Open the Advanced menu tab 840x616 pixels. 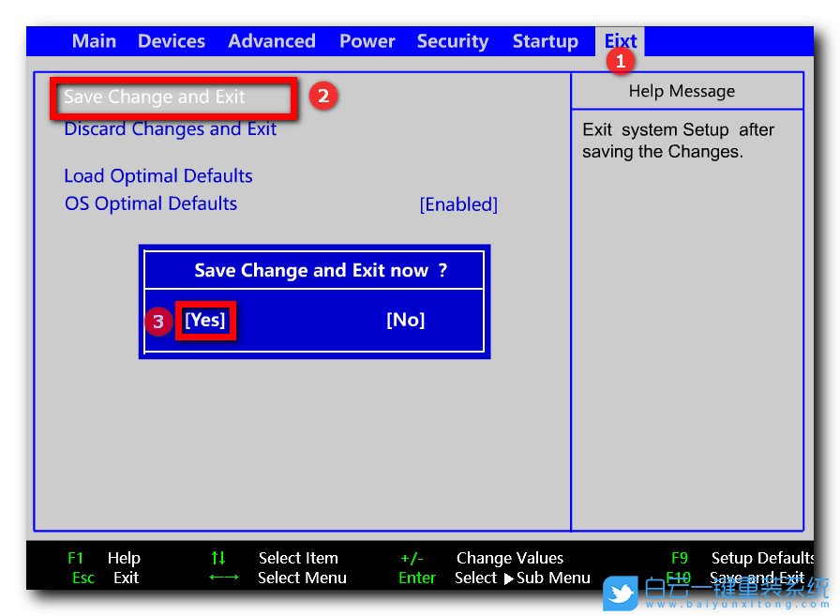271,41
